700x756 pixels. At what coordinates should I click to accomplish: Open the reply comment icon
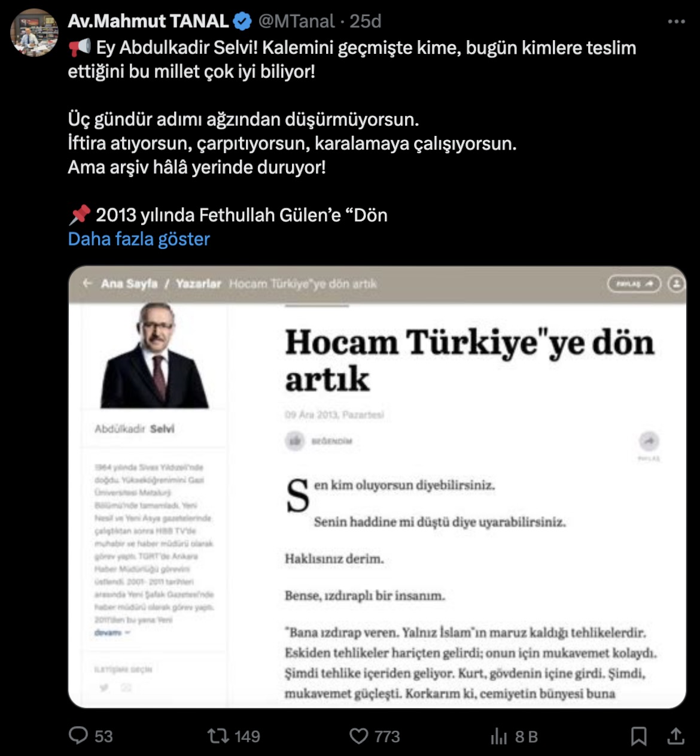pos(78,735)
